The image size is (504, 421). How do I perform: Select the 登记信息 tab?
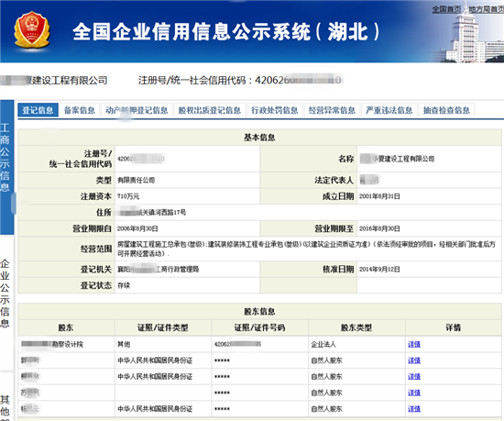pyautogui.click(x=38, y=110)
